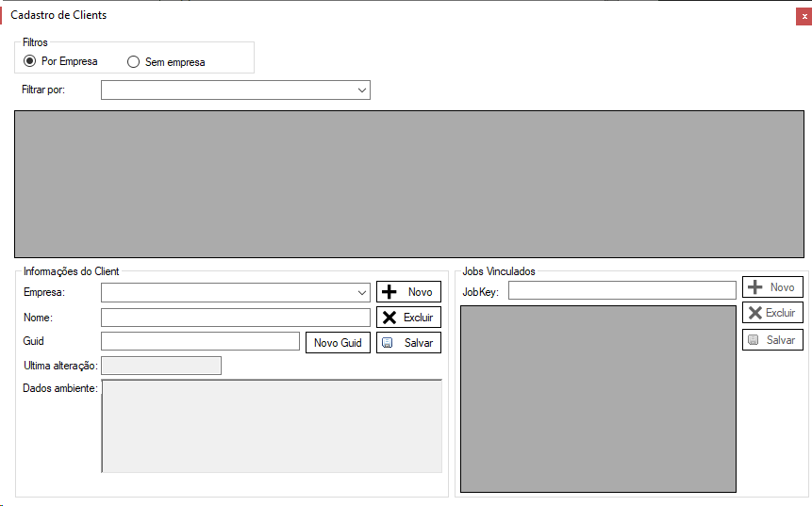812x506 pixels.
Task: Click the Jobs Vinculados list area
Action: pyautogui.click(x=597, y=398)
